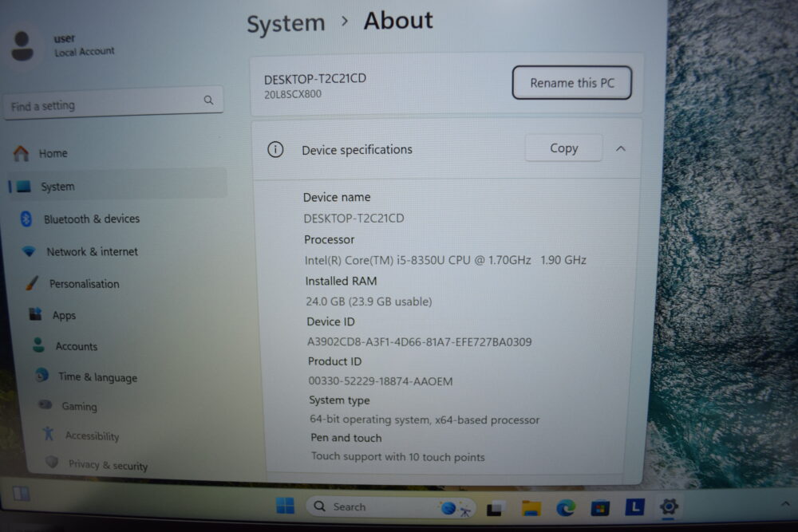798x532 pixels.
Task: Click the System type label
Action: click(339, 400)
